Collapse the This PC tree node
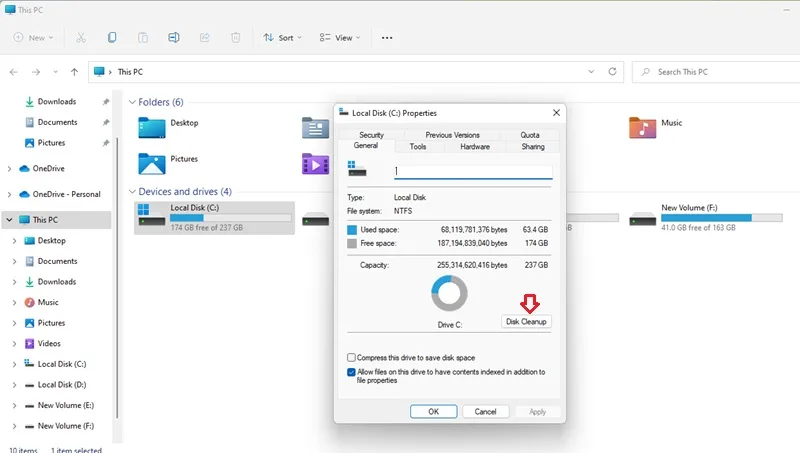This screenshot has height=453, width=800. pyautogui.click(x=9, y=220)
